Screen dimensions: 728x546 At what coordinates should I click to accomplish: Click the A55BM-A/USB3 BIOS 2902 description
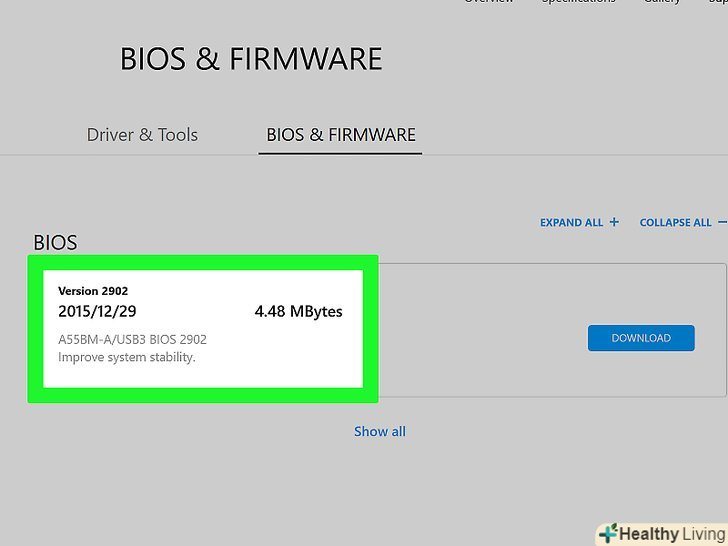click(x=132, y=339)
